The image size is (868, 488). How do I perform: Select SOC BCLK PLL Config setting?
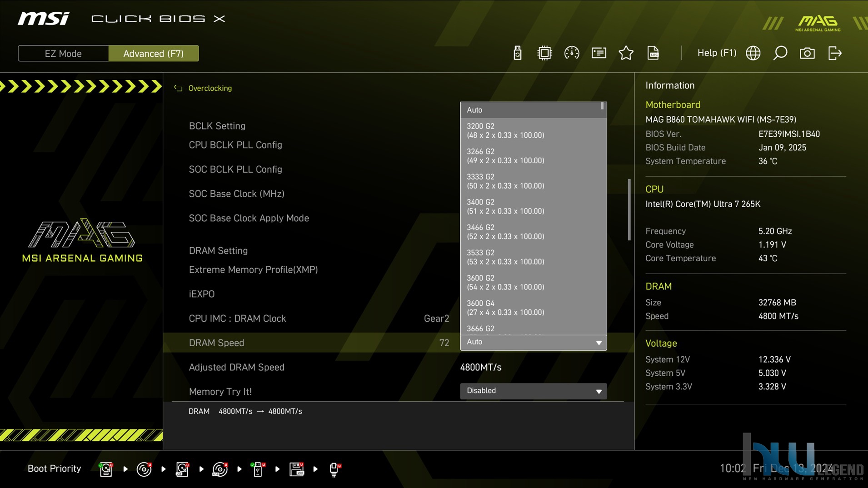[235, 169]
